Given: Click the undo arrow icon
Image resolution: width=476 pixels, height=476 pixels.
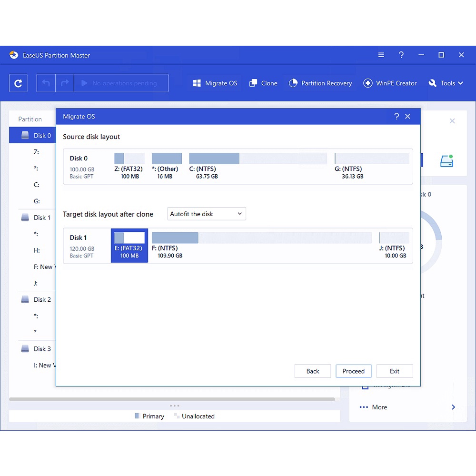Looking at the screenshot, I should click(46, 83).
